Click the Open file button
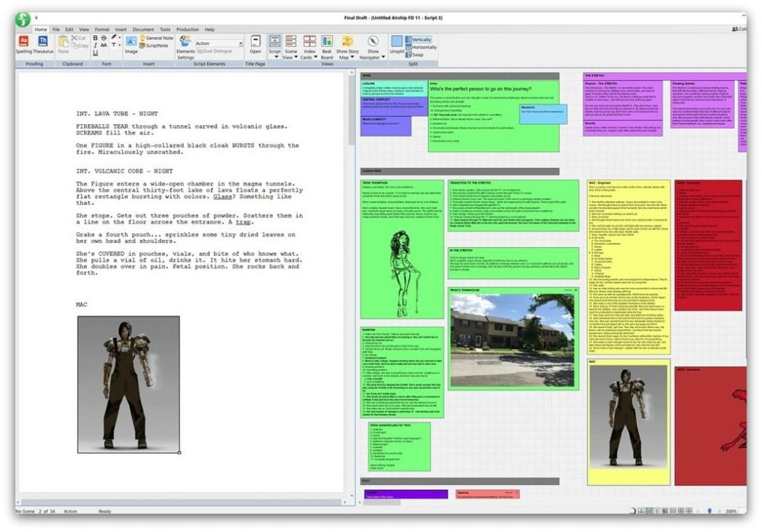Viewport: 762px width, 532px height. [x=254, y=43]
